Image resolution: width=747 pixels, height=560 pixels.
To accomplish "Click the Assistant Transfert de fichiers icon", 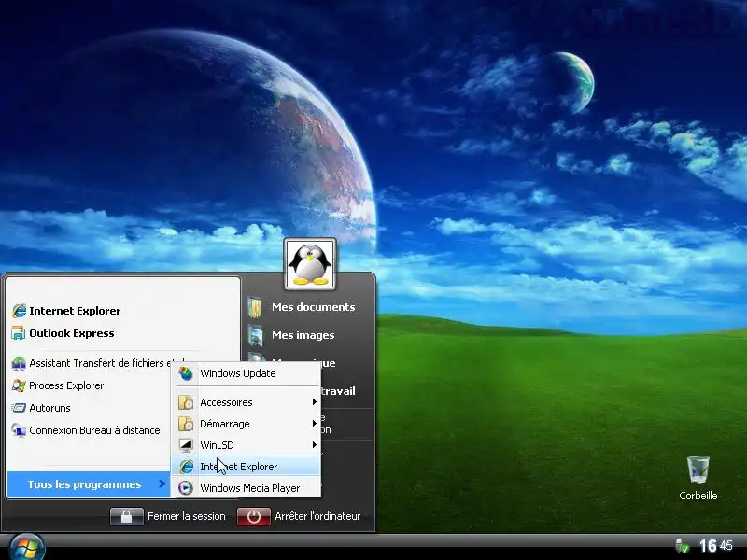I will tap(19, 363).
